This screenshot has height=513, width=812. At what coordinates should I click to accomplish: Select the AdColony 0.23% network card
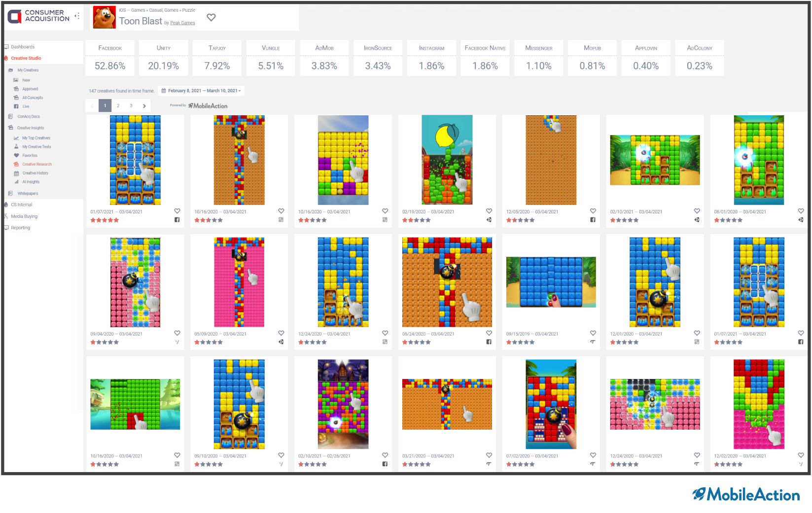700,58
